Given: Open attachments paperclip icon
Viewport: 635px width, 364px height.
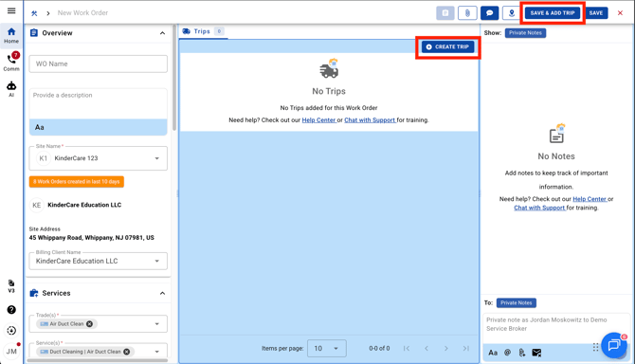Looking at the screenshot, I should pos(467,13).
